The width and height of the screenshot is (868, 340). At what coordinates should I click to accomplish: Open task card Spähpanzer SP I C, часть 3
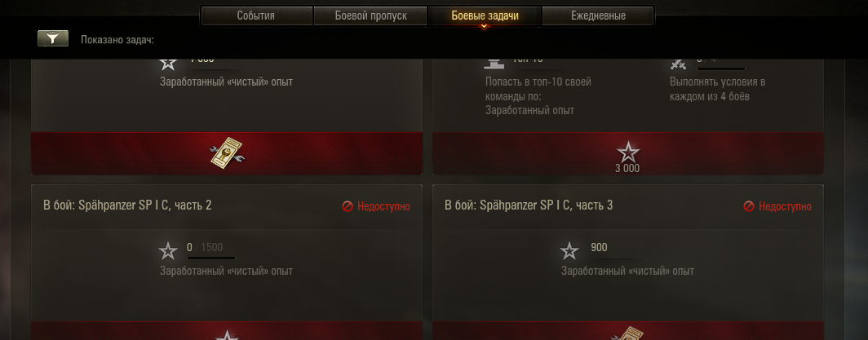(x=628, y=262)
